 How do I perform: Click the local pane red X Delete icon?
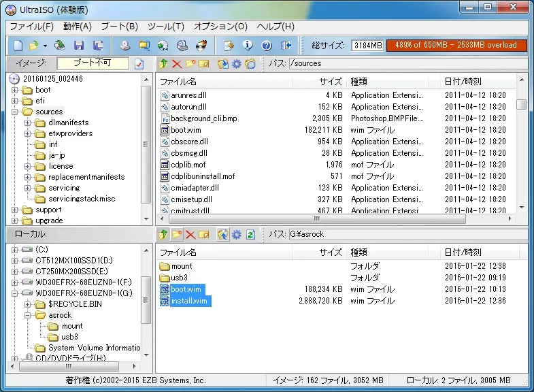[190, 234]
